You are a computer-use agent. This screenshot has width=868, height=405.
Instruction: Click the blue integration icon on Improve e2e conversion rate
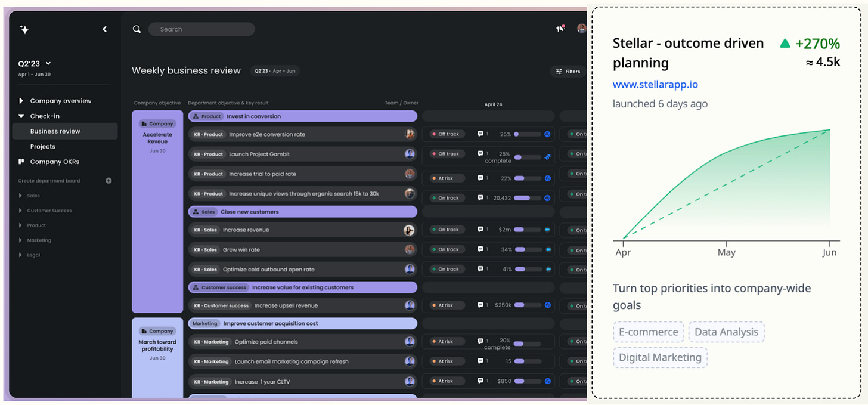coord(547,134)
